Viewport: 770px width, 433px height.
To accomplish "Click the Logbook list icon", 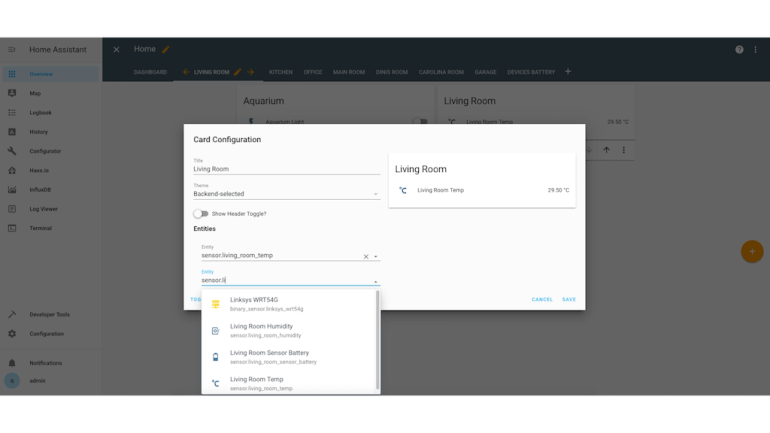I will (12, 112).
